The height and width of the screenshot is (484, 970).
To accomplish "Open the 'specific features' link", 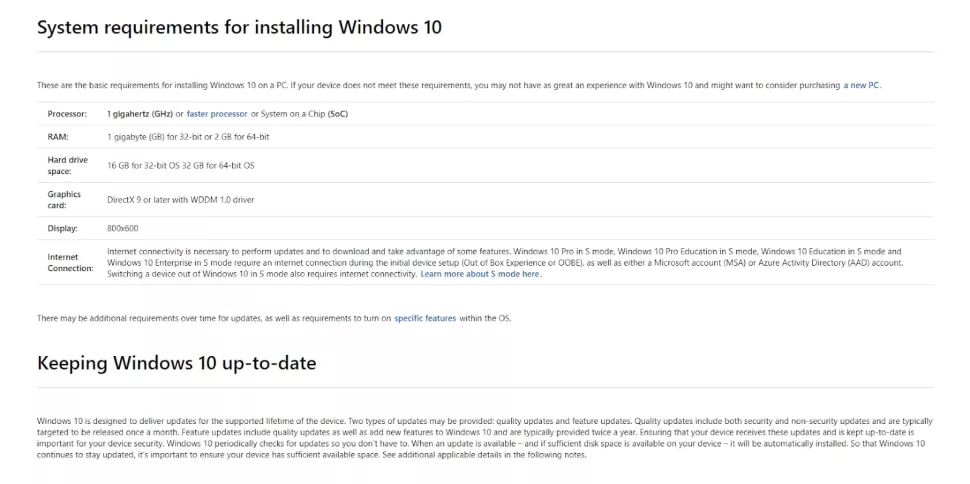I will click(x=425, y=318).
